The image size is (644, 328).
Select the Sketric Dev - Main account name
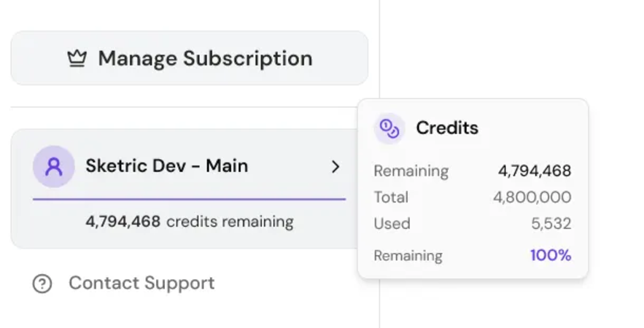(167, 166)
